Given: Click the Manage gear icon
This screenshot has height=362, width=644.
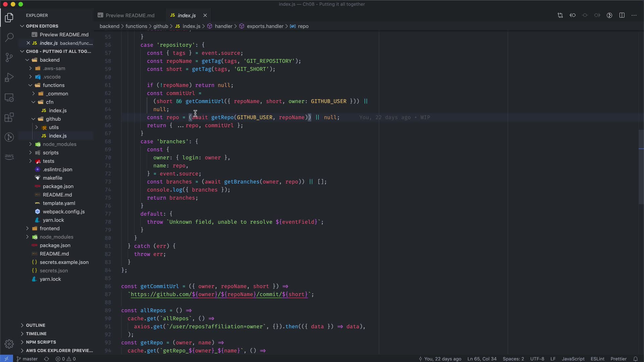Looking at the screenshot, I should [9, 344].
